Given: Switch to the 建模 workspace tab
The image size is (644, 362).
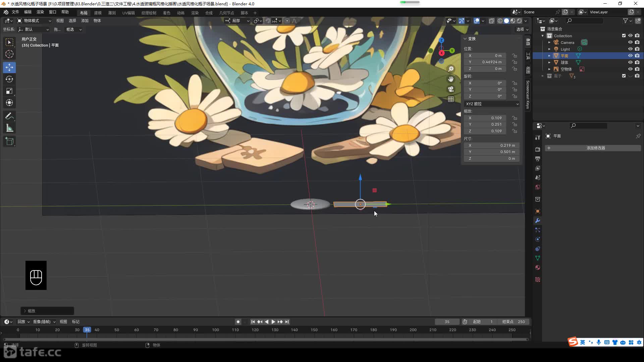Looking at the screenshot, I should (98, 13).
